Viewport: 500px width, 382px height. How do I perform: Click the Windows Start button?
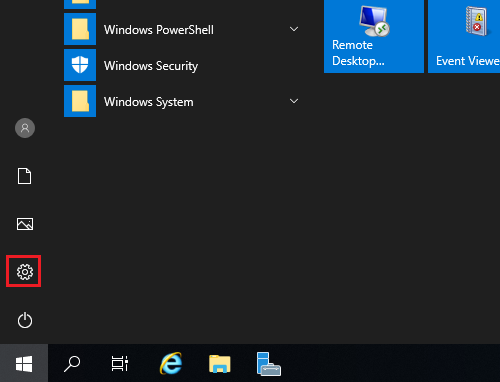click(24, 363)
